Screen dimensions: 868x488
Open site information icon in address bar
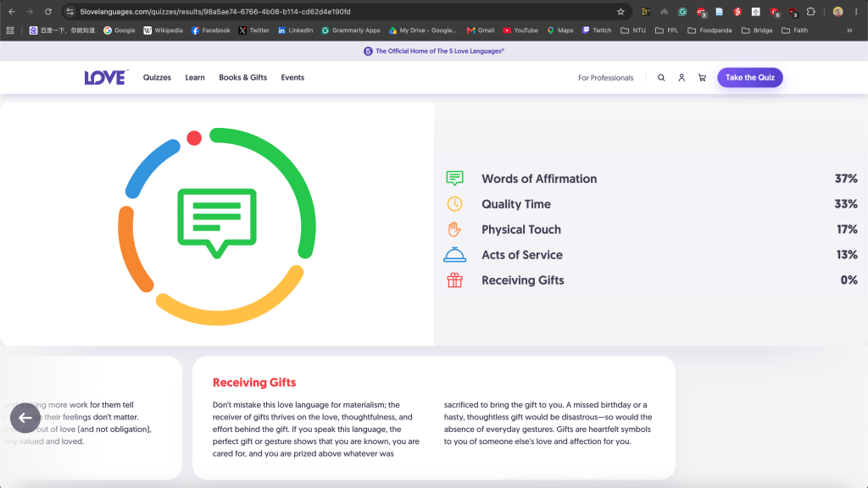point(70,12)
